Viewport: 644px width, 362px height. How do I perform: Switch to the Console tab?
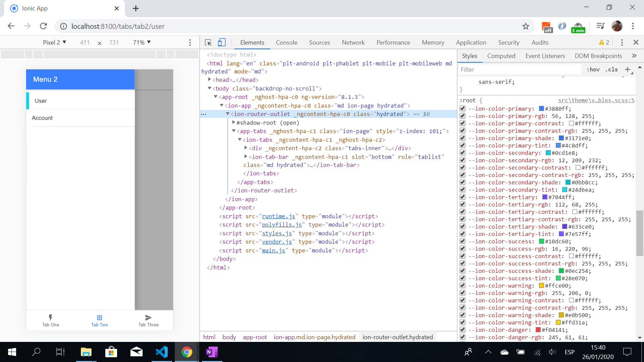click(286, 43)
